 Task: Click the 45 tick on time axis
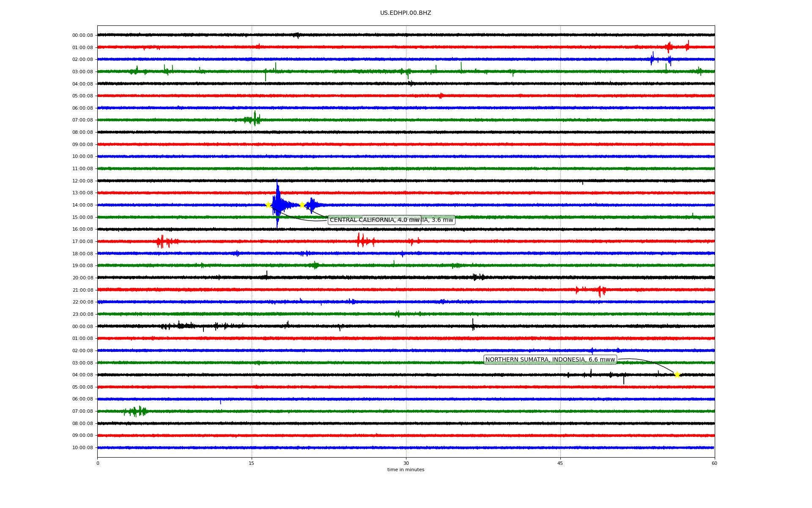pos(560,463)
